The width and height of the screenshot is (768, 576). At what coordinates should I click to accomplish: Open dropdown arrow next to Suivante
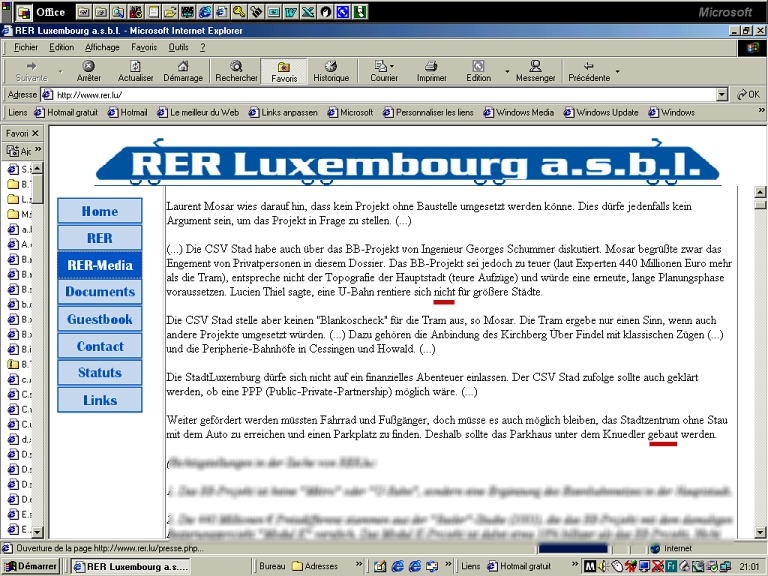(60, 72)
